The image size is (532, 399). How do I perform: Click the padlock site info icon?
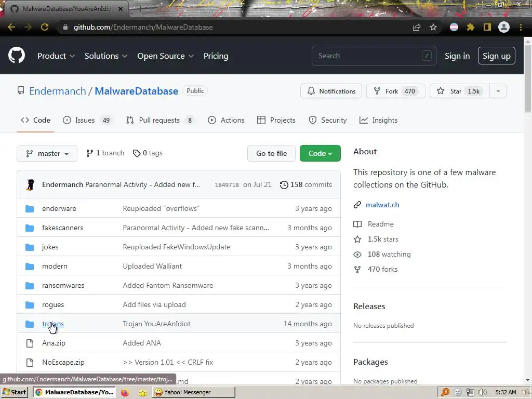(65, 27)
